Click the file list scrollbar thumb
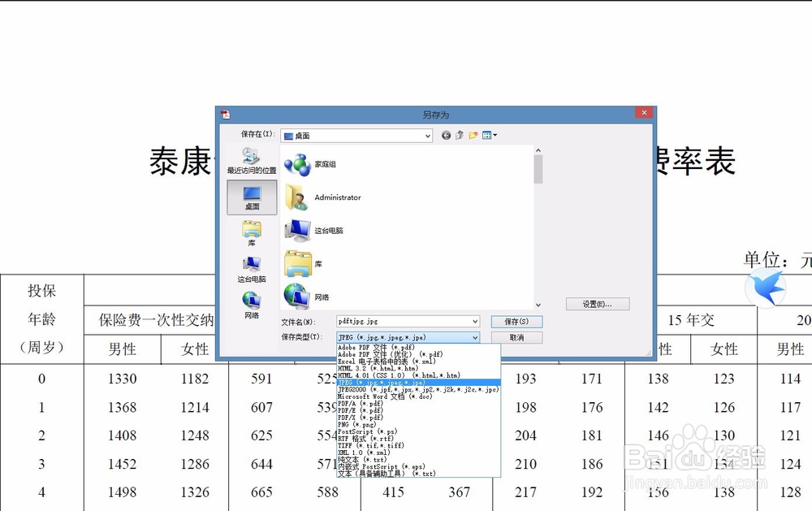The width and height of the screenshot is (812, 511). click(538, 170)
